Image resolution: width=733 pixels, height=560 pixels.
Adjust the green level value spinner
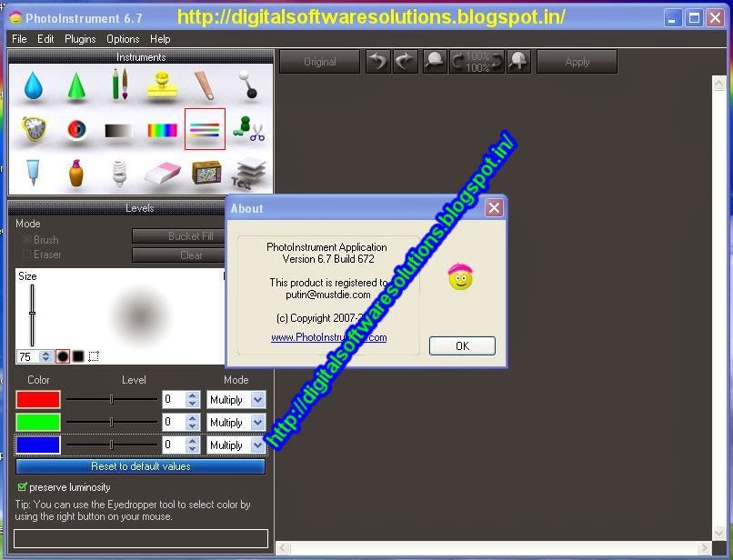192,423
